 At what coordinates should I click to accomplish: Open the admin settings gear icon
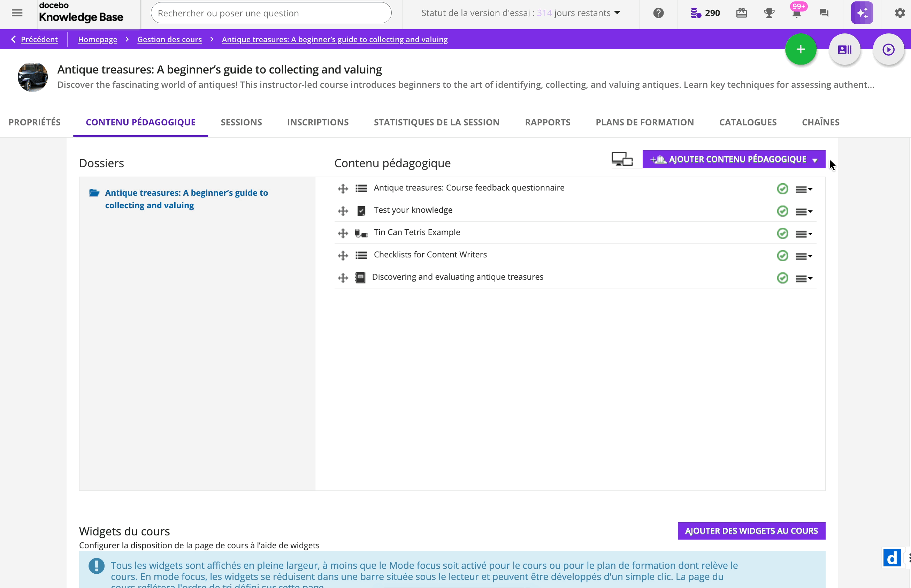899,13
